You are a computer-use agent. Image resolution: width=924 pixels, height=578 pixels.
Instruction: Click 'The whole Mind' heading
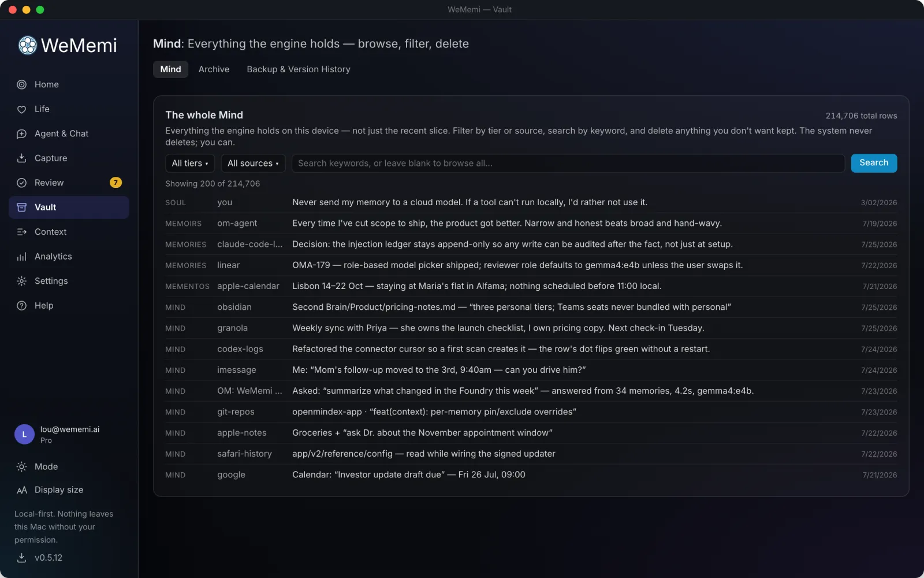[204, 115]
